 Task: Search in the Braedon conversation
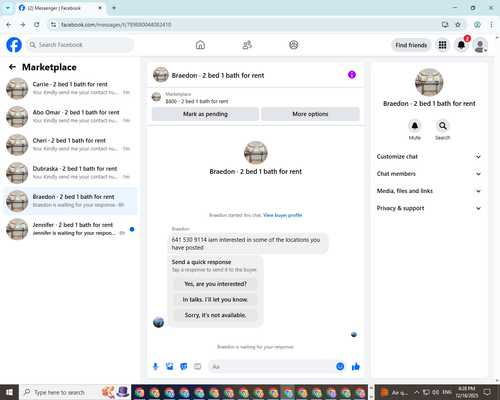click(443, 126)
